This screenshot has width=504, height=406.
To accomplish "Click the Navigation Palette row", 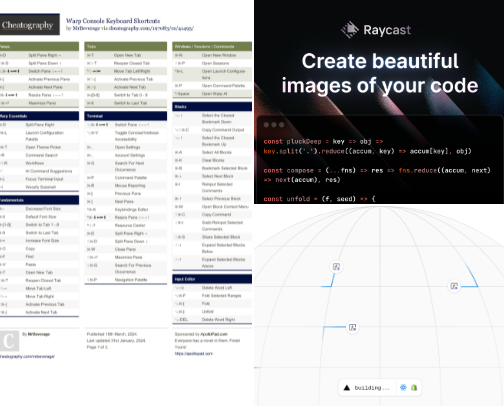I will point(125,280).
